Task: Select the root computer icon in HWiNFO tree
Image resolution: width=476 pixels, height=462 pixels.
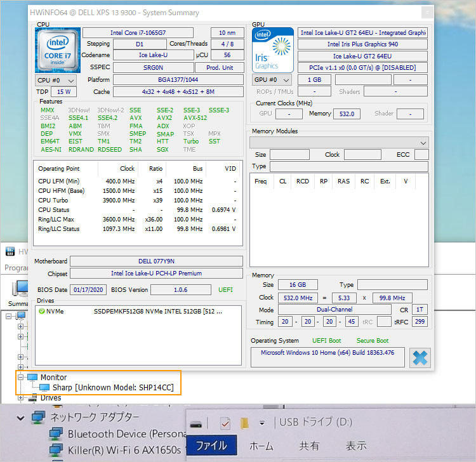Action: (21, 316)
